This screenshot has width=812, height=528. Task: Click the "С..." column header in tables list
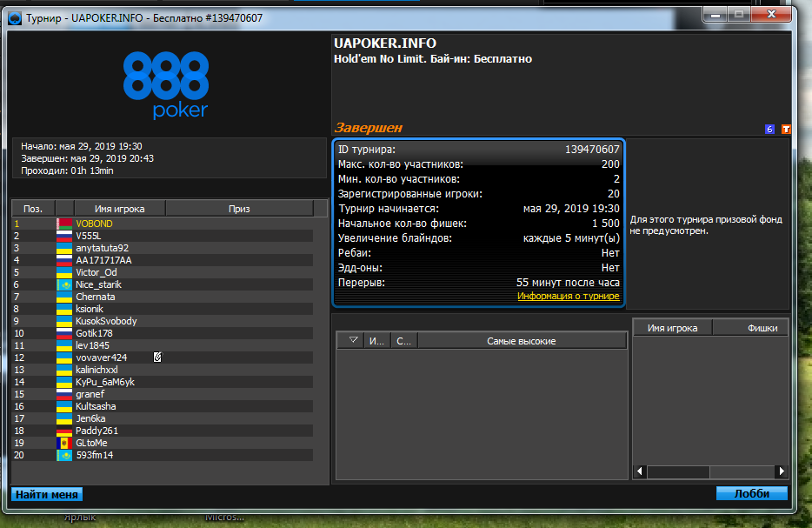(404, 341)
